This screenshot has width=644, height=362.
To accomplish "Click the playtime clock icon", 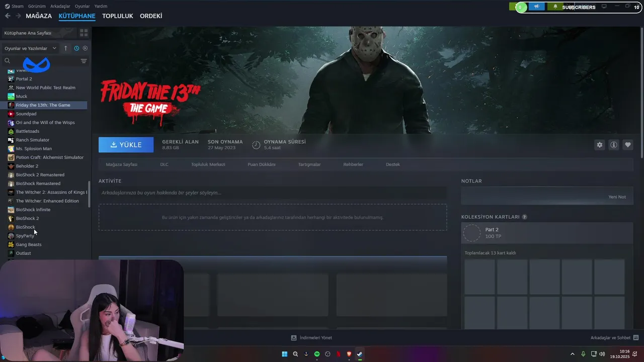I will pyautogui.click(x=256, y=145).
